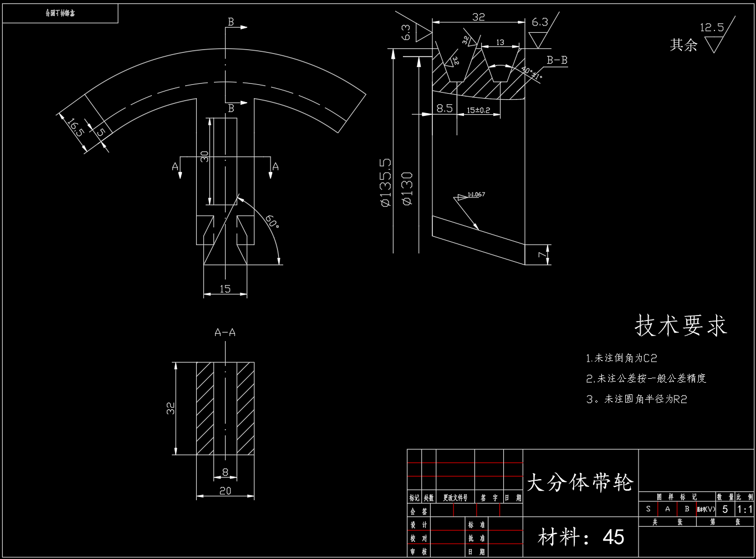Screen dimensions: 756x559
Task: Click note 2 about general tolerance
Action: coord(646,379)
